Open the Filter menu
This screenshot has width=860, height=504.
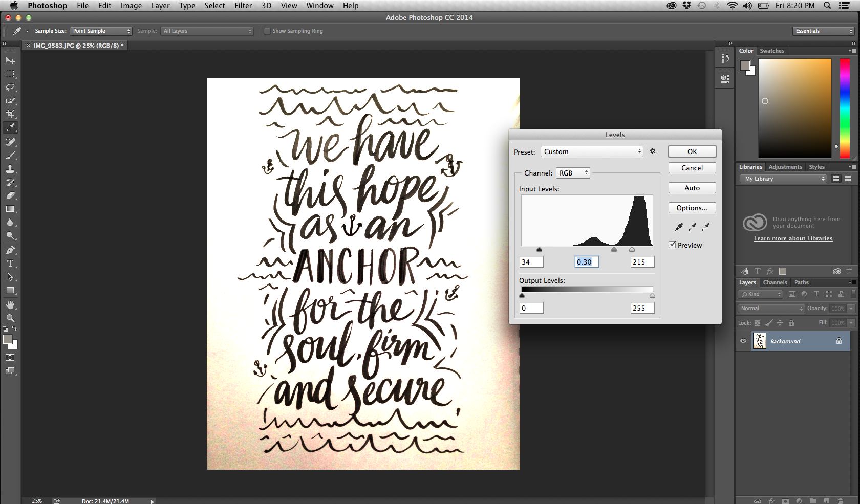243,6
